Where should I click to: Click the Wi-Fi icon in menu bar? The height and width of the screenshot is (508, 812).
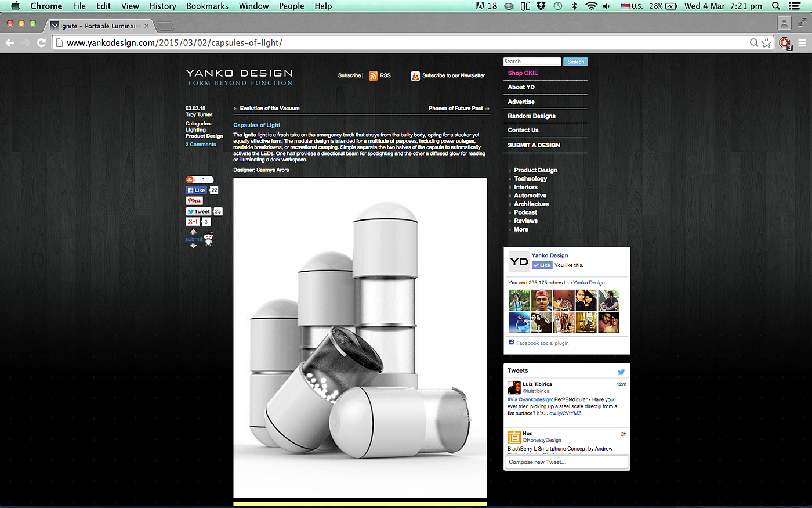click(x=591, y=6)
